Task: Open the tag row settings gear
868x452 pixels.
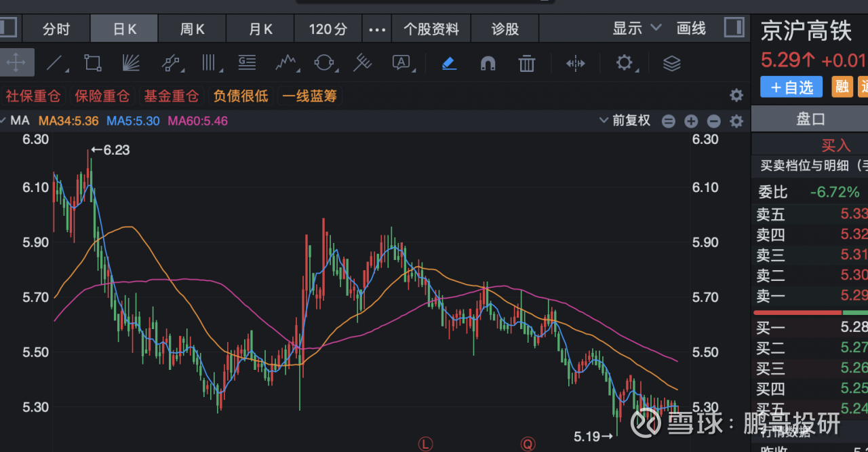Action: point(736,96)
